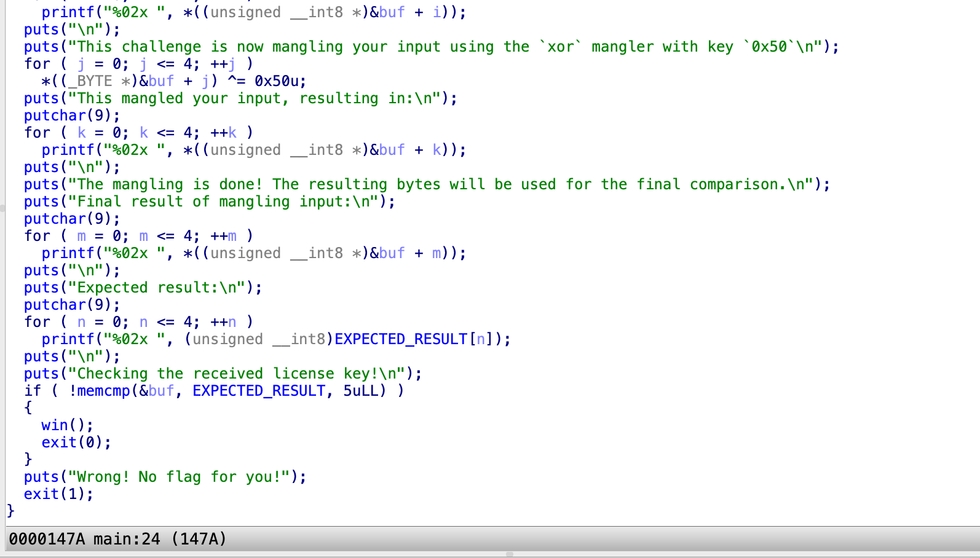Select EXPECTED_RESULT inside the memcmp call
Viewport: 980px width, 558px height.
258,391
